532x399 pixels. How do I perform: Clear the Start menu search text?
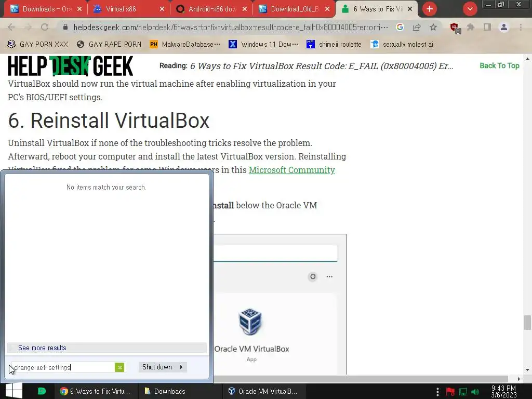click(119, 367)
